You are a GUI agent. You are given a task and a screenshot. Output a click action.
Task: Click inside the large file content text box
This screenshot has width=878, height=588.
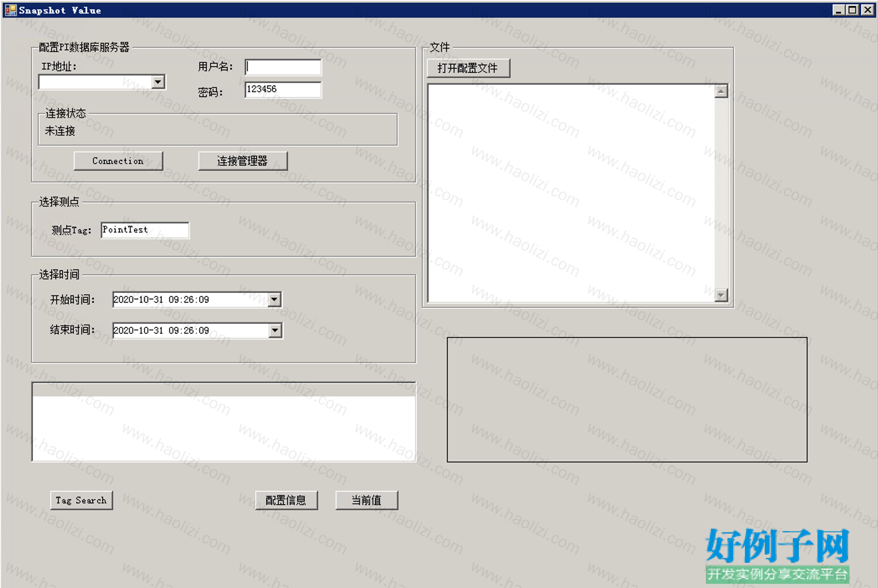point(571,193)
